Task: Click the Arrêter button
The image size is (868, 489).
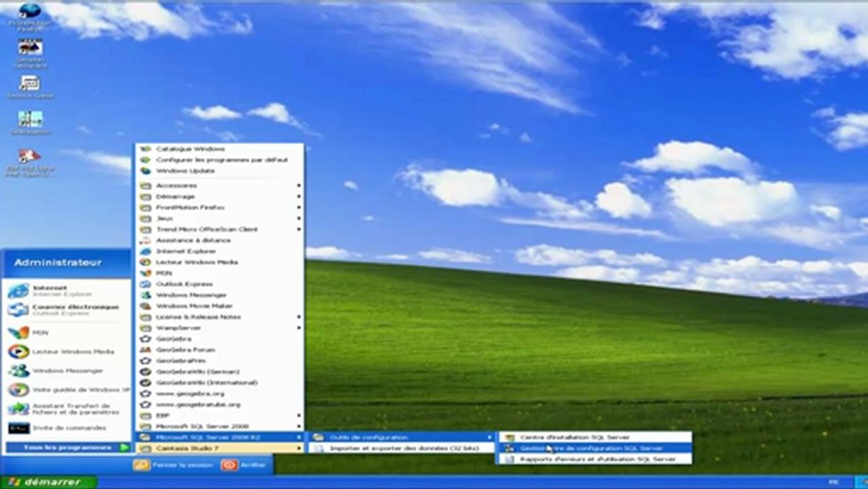Action: pos(244,465)
